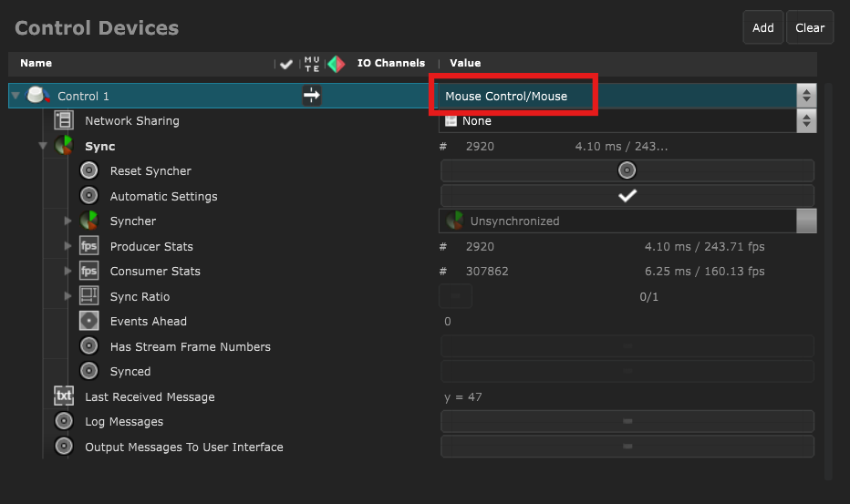The image size is (850, 504).
Task: Click the IO arrow icon on Control 1
Action: coord(312,96)
